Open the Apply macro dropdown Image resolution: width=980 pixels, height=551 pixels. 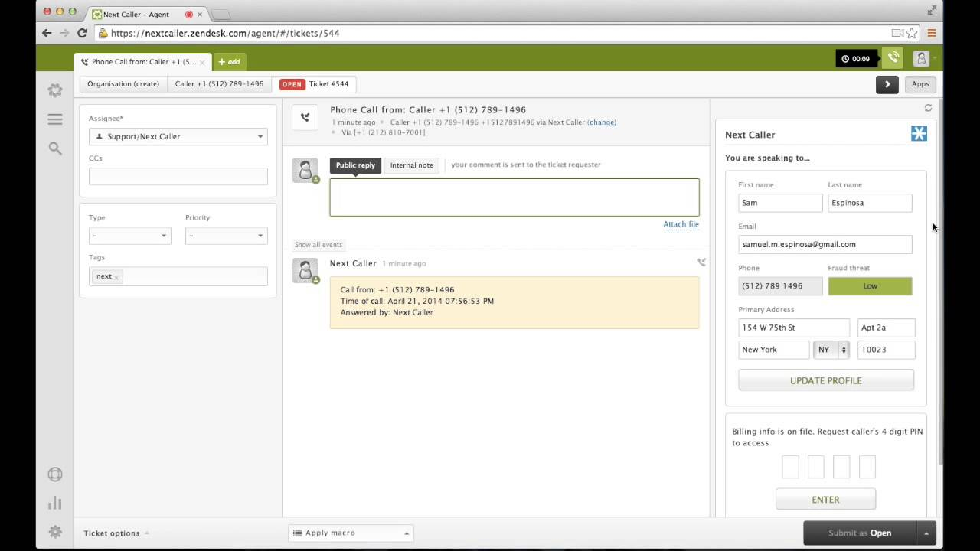(x=351, y=533)
